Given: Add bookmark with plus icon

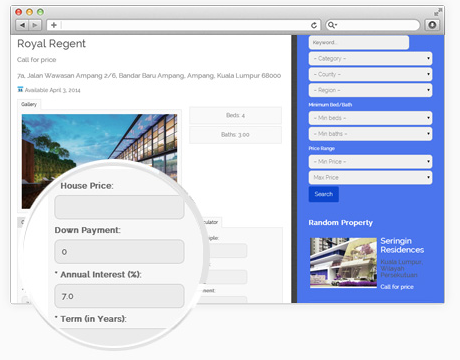Looking at the screenshot, I should (54, 25).
